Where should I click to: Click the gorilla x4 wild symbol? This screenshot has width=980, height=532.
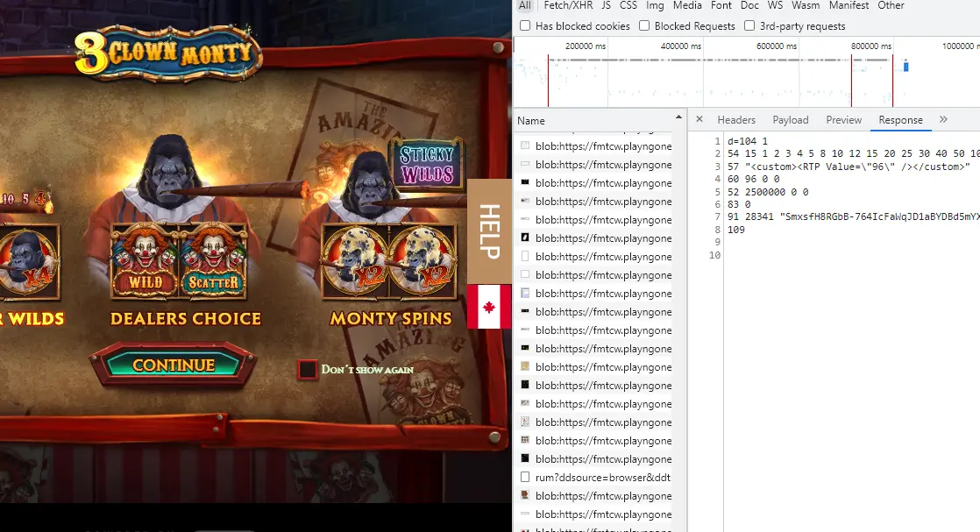30,262
